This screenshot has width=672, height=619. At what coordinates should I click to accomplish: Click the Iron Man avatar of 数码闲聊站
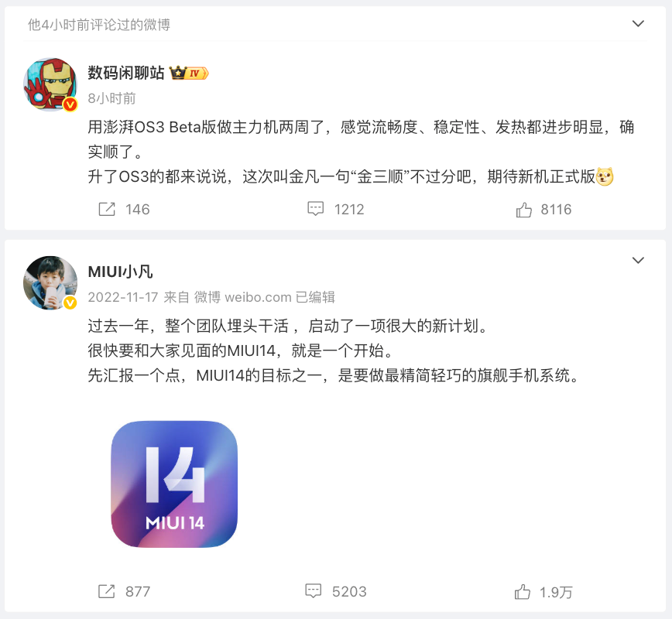(x=50, y=84)
